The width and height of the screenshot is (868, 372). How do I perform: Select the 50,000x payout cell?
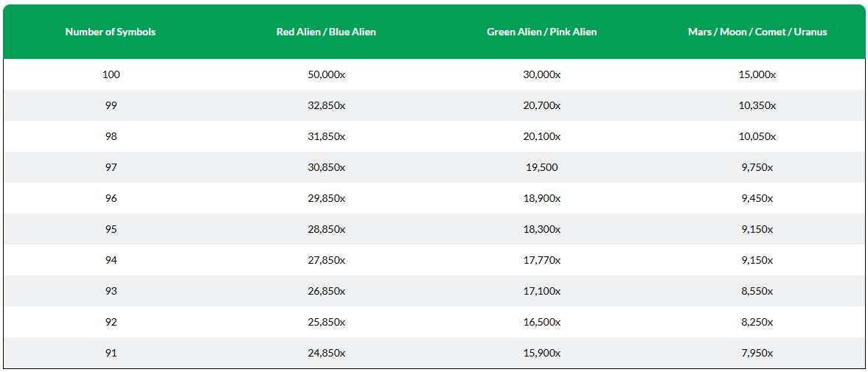326,74
